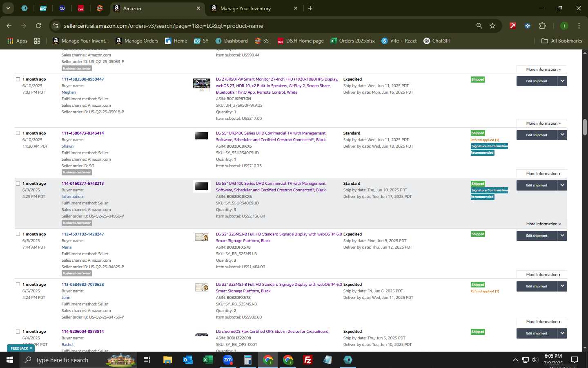588x368 pixels.
Task: Click Edit shipment for Shawn's order
Action: click(537, 135)
